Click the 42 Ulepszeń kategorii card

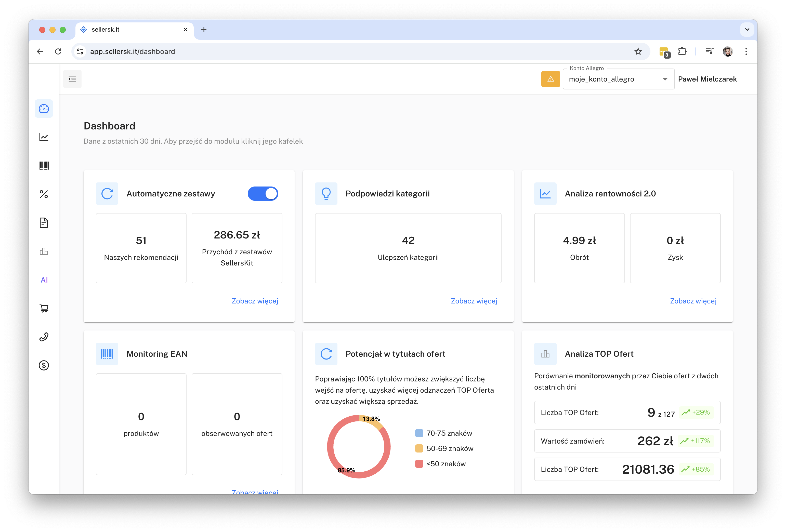pos(408,248)
